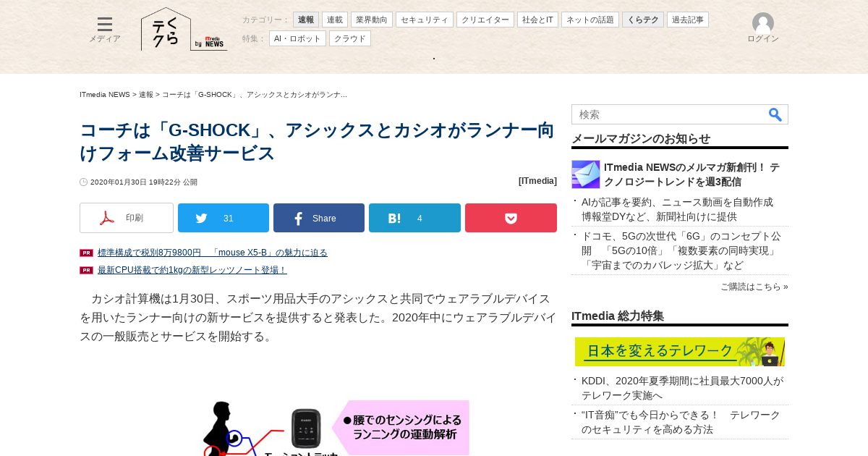Click the search magnifier icon
The height and width of the screenshot is (456, 868).
click(775, 114)
